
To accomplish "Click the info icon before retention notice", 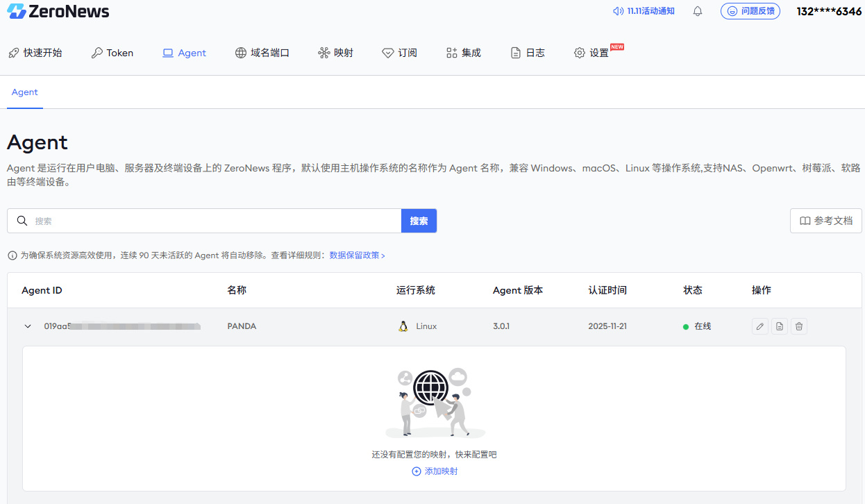I will [12, 255].
